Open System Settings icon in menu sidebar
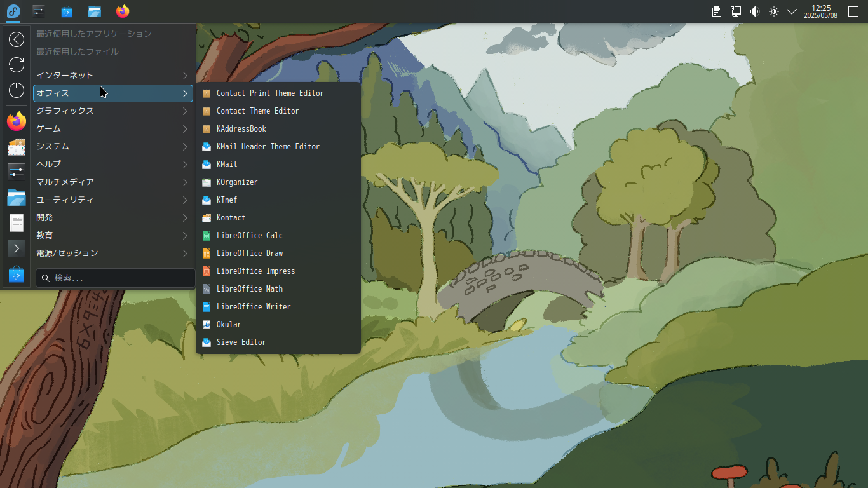This screenshot has width=868, height=488. point(17,172)
